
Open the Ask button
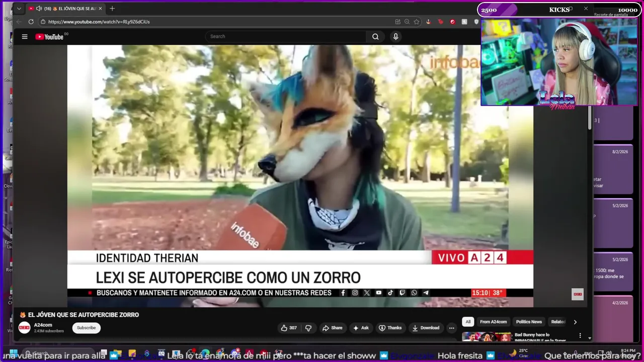pyautogui.click(x=361, y=328)
